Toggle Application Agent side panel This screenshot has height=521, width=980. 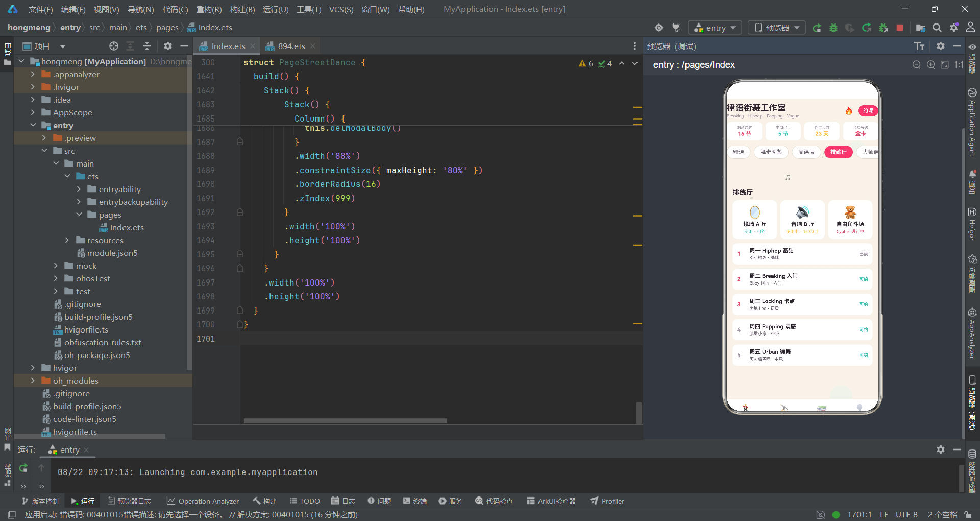[x=972, y=123]
